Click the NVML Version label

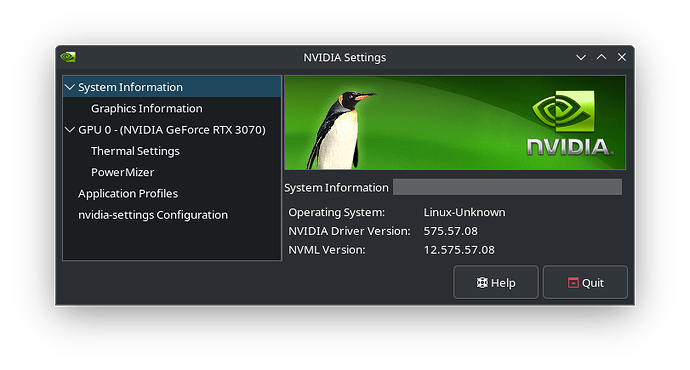click(x=327, y=250)
